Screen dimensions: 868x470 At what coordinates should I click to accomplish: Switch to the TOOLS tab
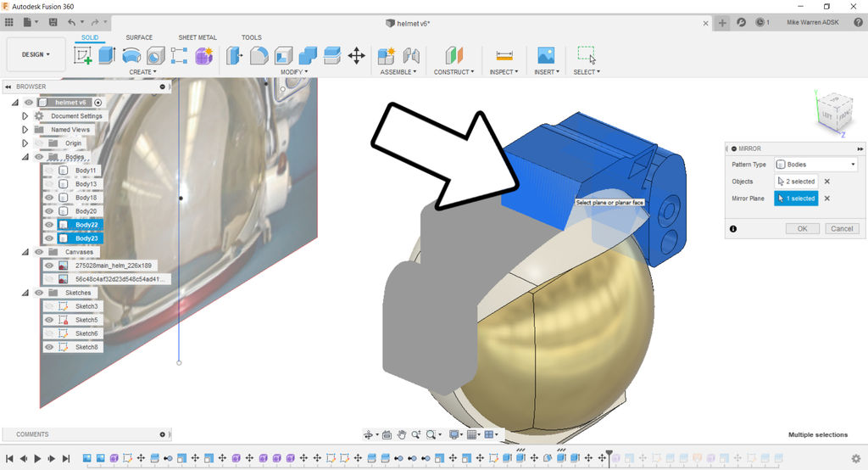tap(251, 37)
